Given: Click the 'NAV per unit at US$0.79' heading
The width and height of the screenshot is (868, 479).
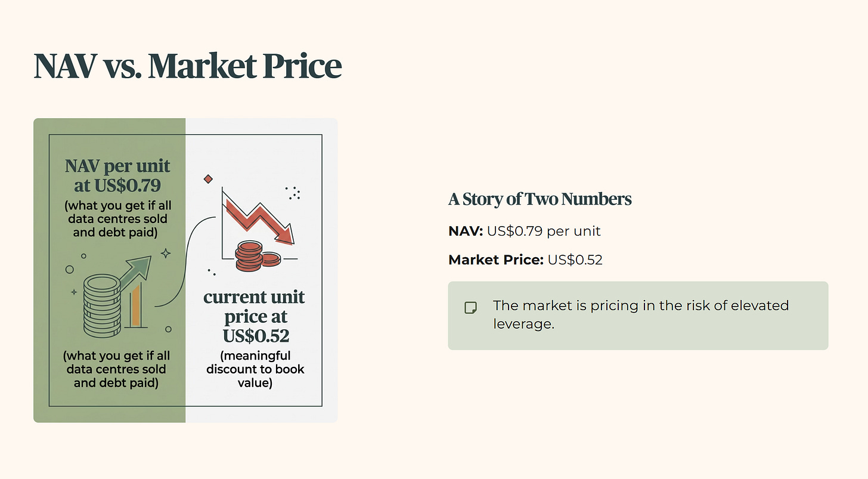Looking at the screenshot, I should pos(117,175).
